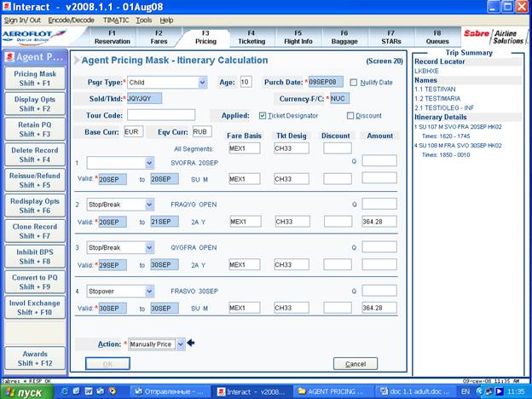Click the Cancel button
The image size is (532, 399).
click(356, 364)
